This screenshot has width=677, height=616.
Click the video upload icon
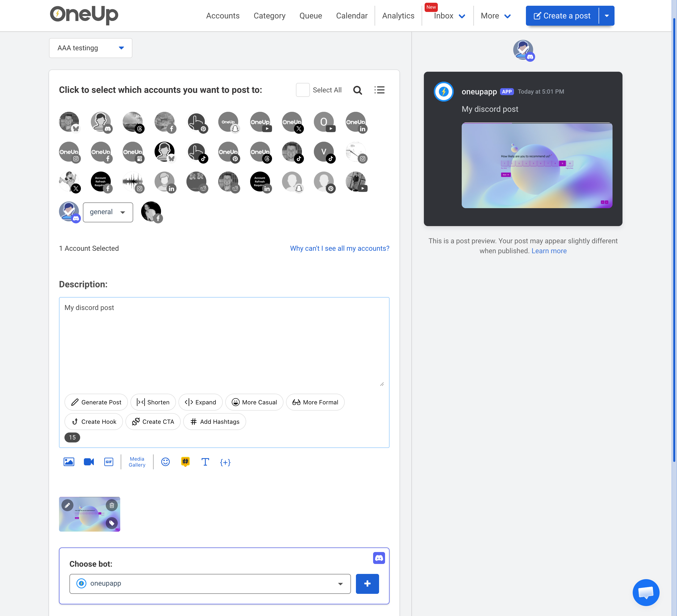(x=89, y=462)
